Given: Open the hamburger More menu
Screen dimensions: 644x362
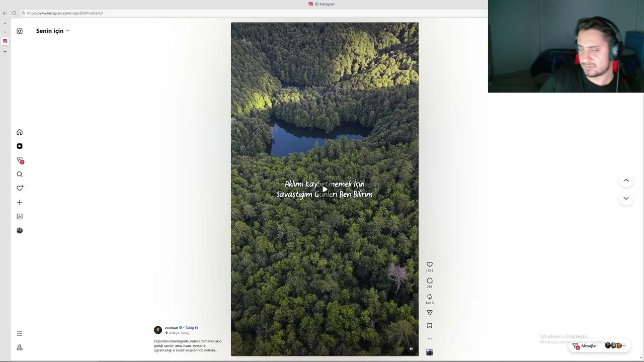Looking at the screenshot, I should [20, 333].
